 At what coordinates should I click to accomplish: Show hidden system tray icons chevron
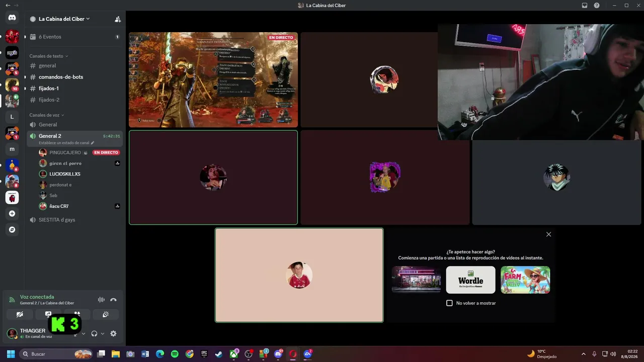tap(584, 354)
